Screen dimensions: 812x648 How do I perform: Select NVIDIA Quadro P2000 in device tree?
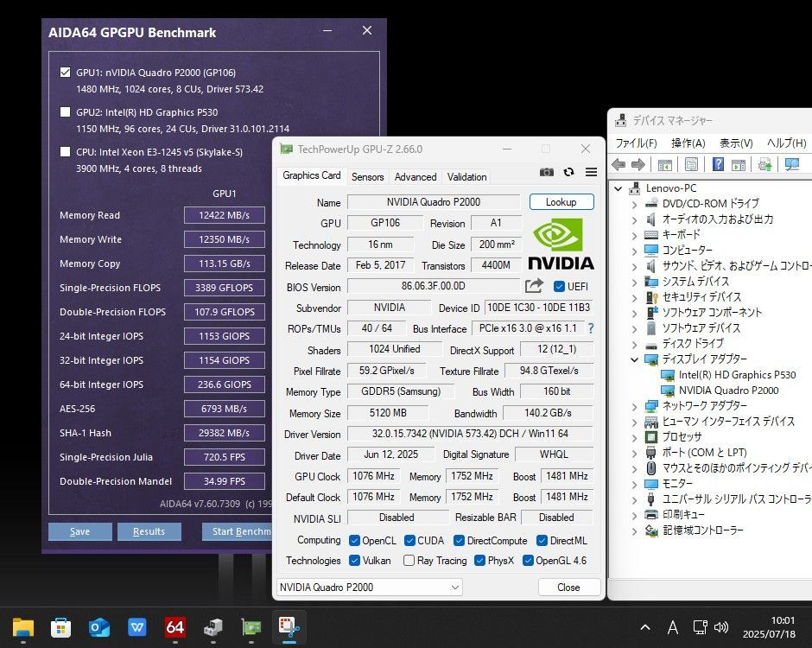point(728,391)
